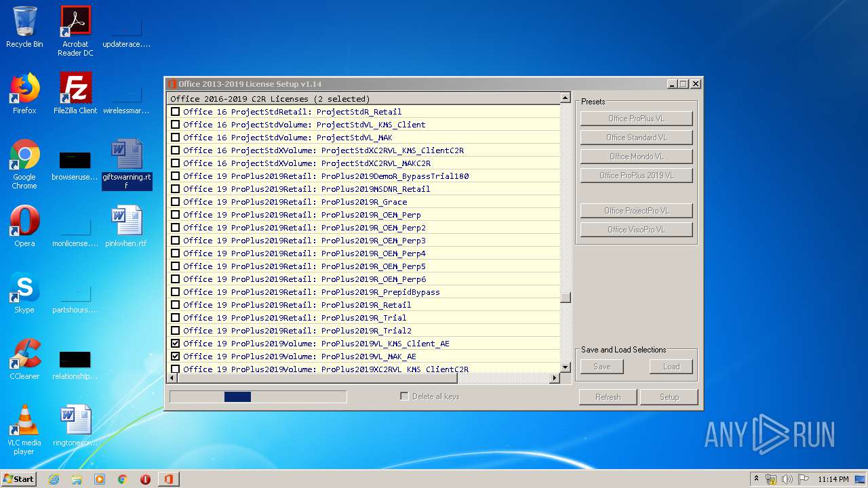Launch VLC media player desktop icon
Viewport: 868px width, 488px height.
[24, 430]
